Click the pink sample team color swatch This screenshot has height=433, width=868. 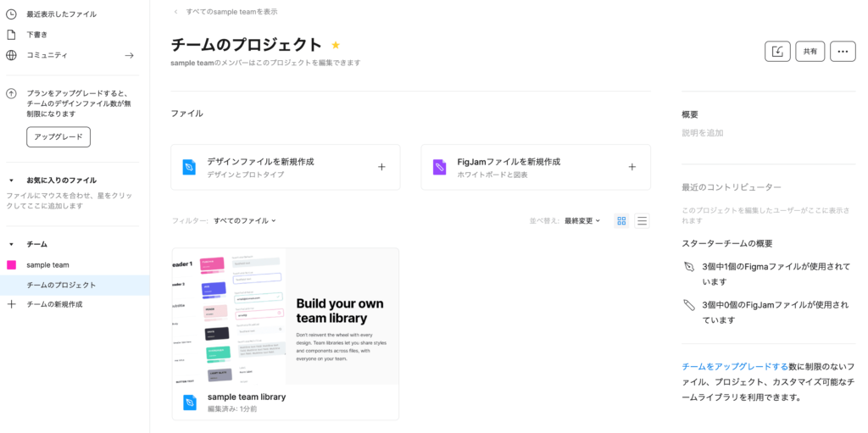pyautogui.click(x=11, y=265)
